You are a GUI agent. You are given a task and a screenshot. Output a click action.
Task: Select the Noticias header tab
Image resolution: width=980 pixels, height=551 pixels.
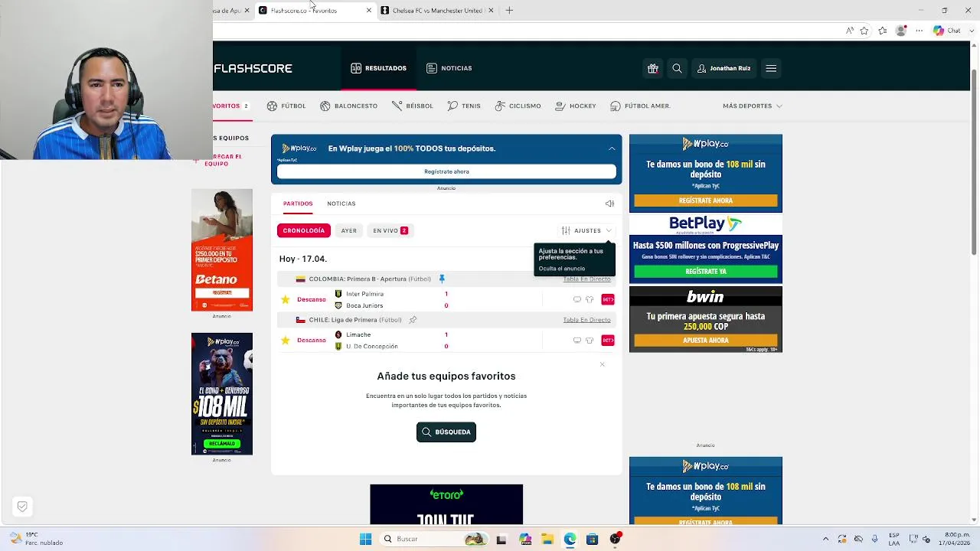click(449, 68)
